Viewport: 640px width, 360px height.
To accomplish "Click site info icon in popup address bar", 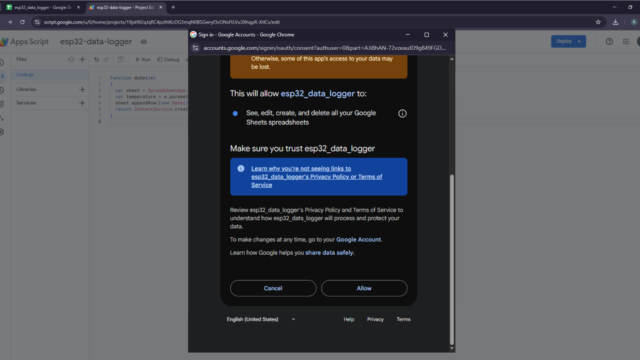I will pos(196,48).
